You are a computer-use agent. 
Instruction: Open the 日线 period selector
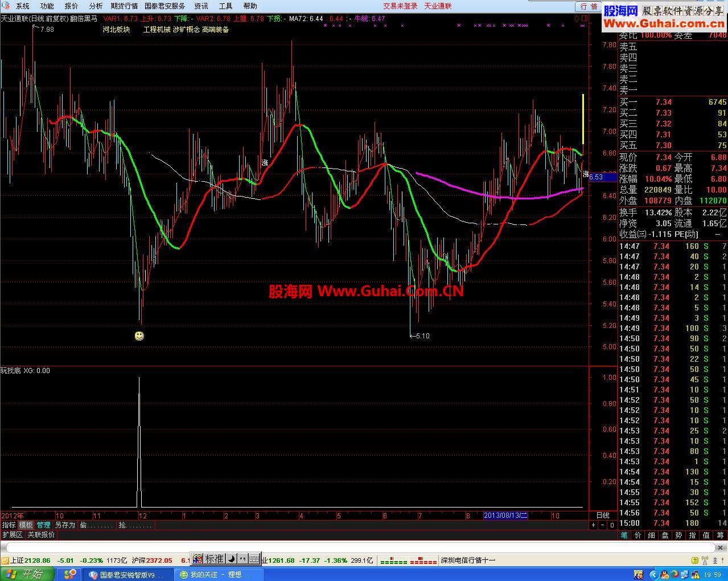(x=602, y=515)
